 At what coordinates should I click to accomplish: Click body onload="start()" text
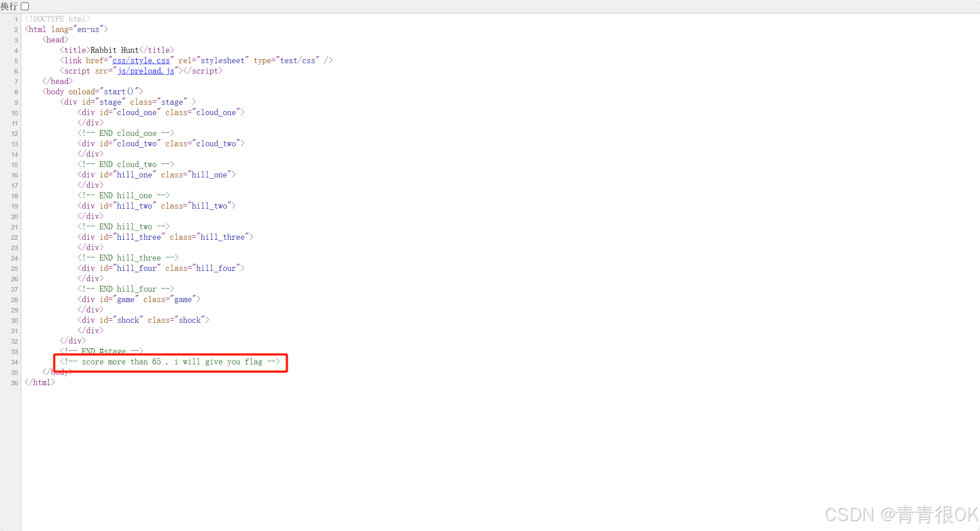pos(93,92)
